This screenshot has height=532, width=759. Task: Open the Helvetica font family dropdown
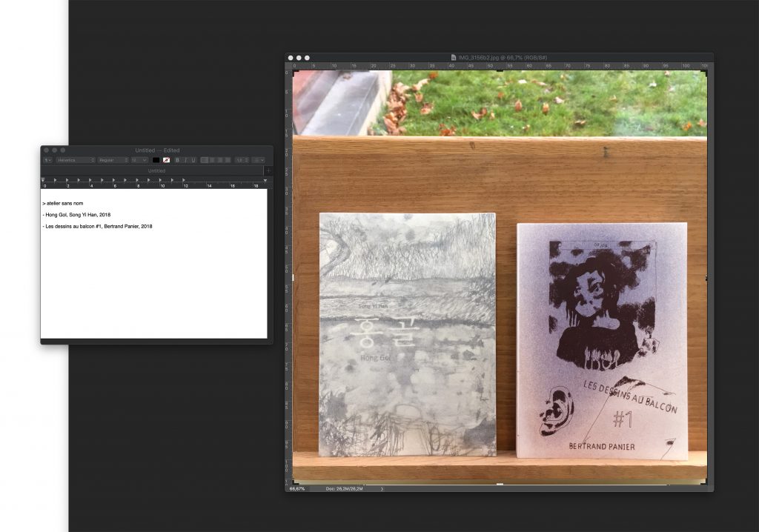tap(75, 160)
